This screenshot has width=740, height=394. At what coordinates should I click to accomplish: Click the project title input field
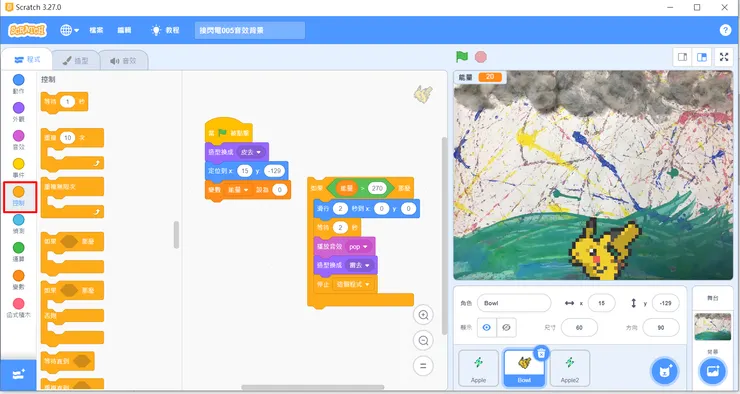pyautogui.click(x=250, y=30)
